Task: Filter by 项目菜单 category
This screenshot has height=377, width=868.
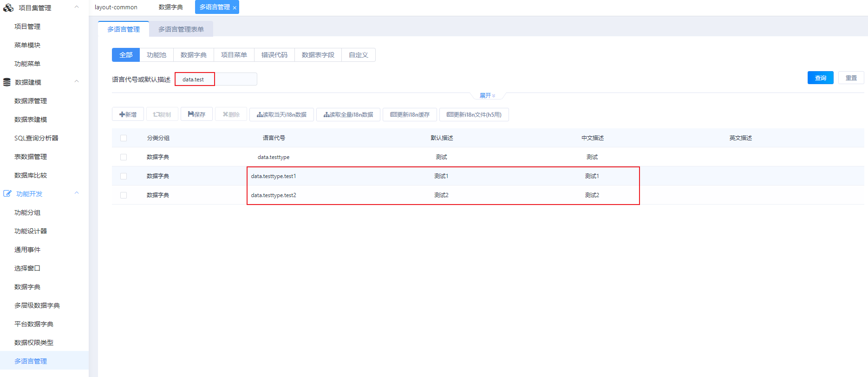Action: click(x=234, y=55)
